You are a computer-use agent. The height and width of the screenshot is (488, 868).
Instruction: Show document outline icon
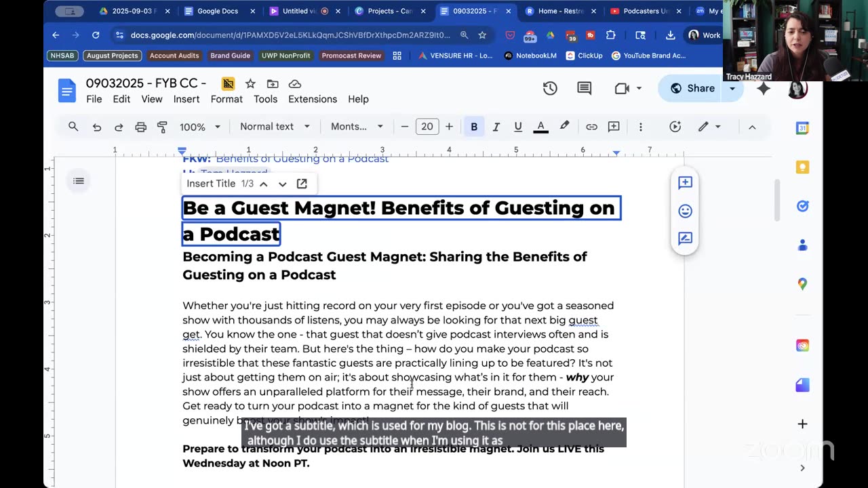point(79,181)
